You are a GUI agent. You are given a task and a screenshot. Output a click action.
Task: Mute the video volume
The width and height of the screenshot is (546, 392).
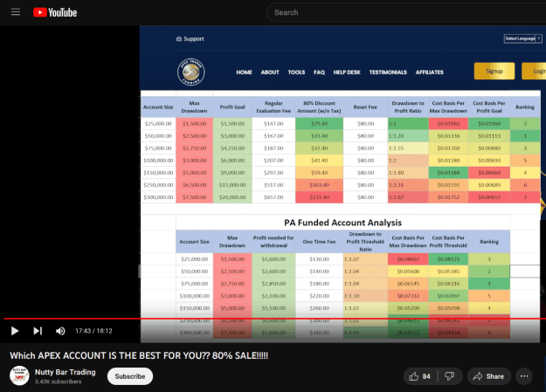pyautogui.click(x=60, y=331)
